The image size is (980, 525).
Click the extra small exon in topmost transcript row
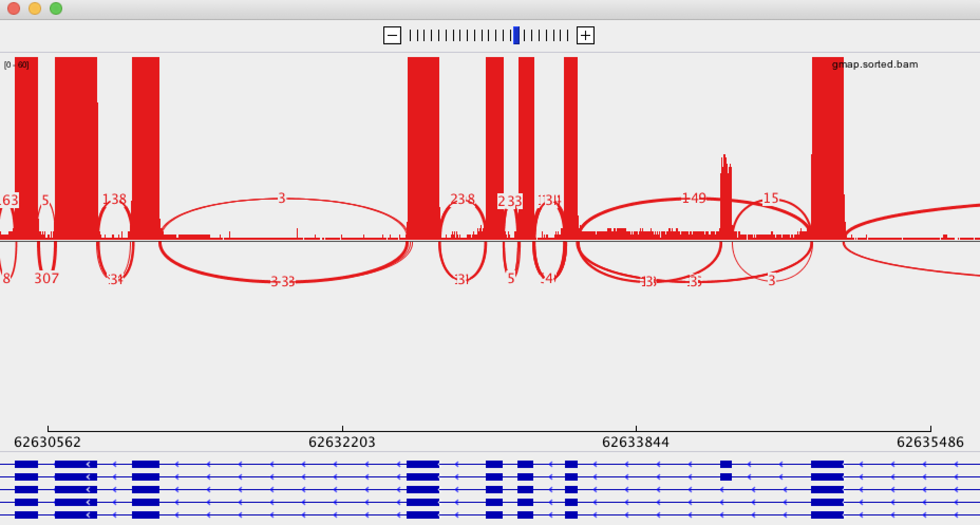coord(726,464)
